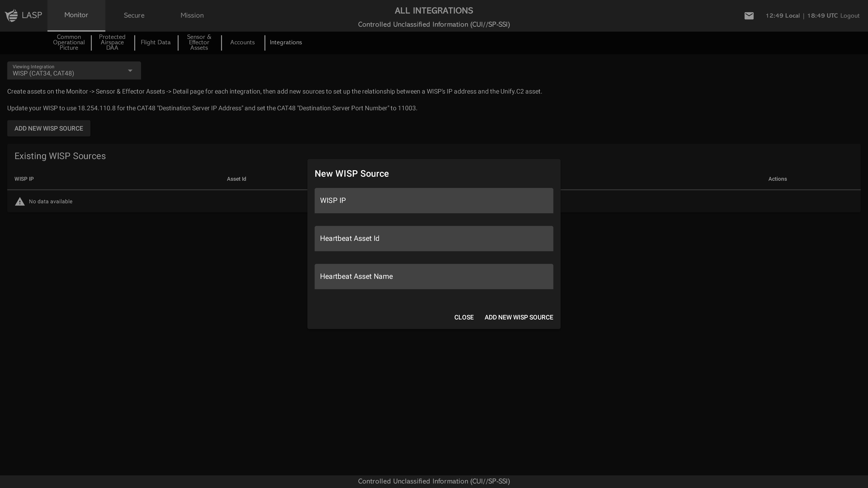Click the Create assets instruction paragraph

(275, 92)
